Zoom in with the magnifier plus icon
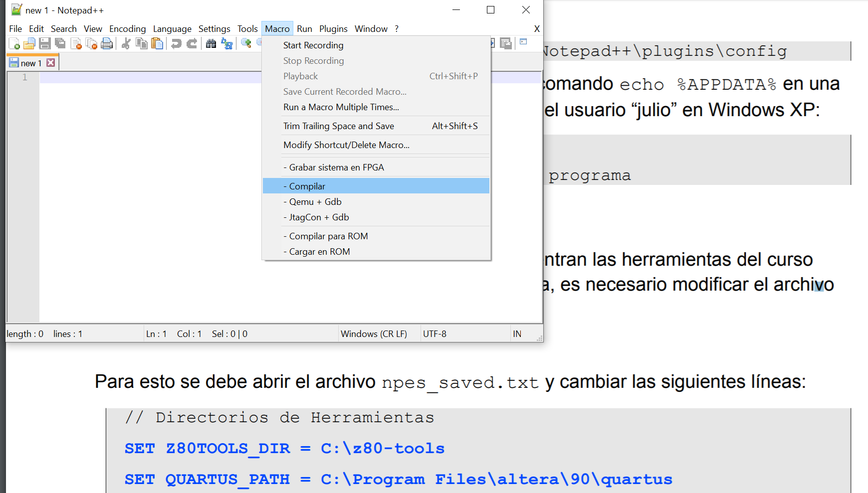 pos(246,44)
